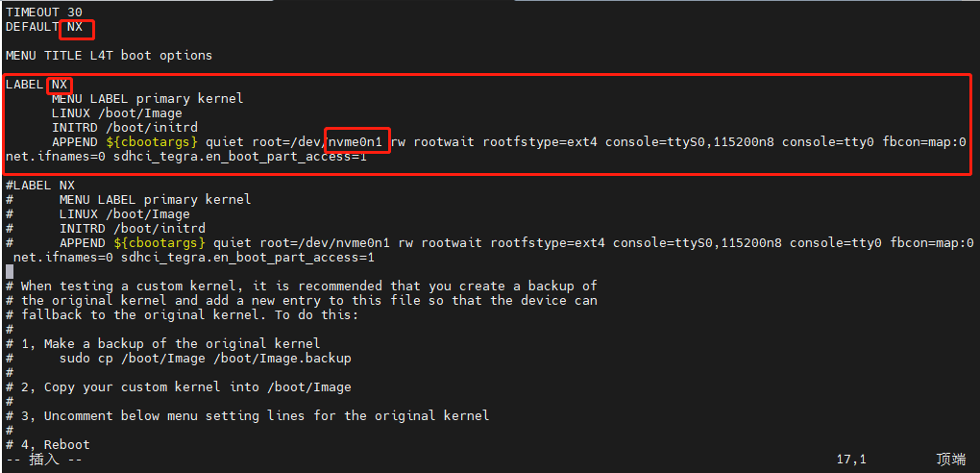
Task: Click the MENU TITLE L4T boot options line
Action: [x=109, y=55]
